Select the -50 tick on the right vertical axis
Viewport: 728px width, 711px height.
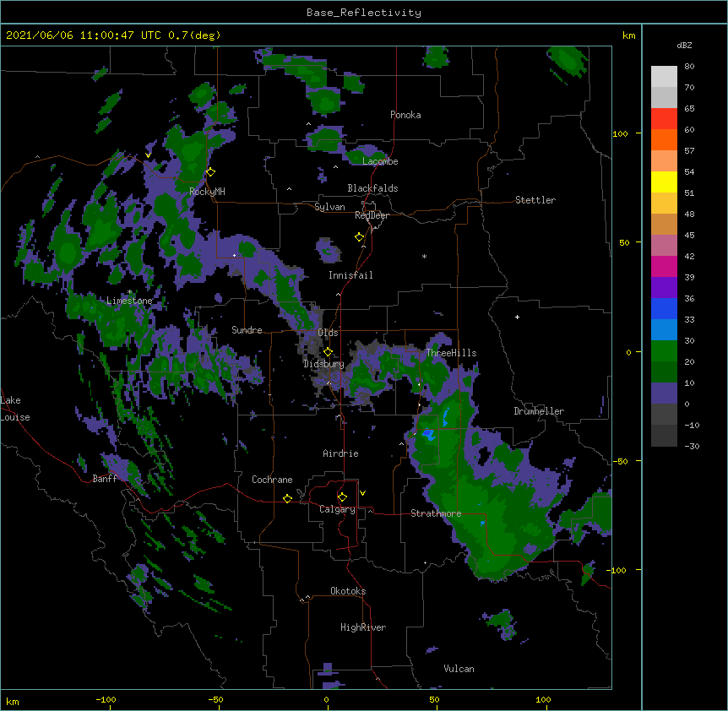point(620,461)
